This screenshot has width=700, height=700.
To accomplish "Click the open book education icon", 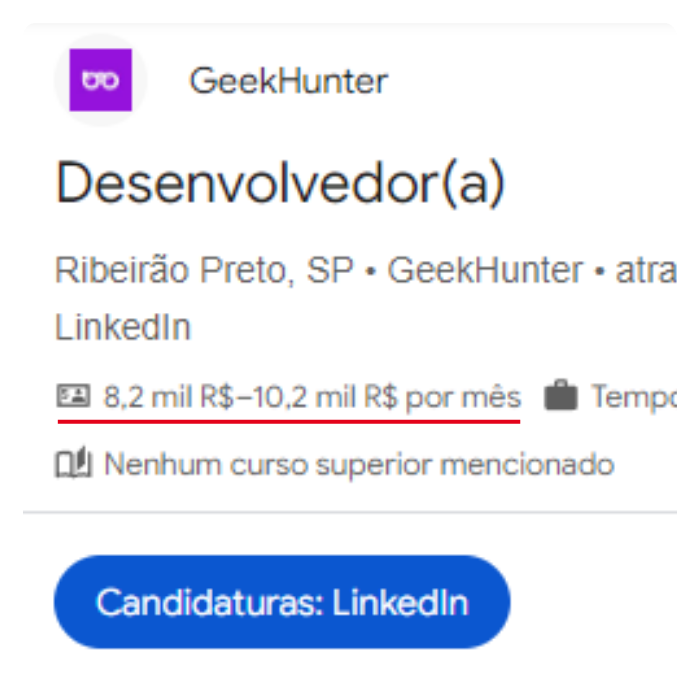I will [x=74, y=462].
